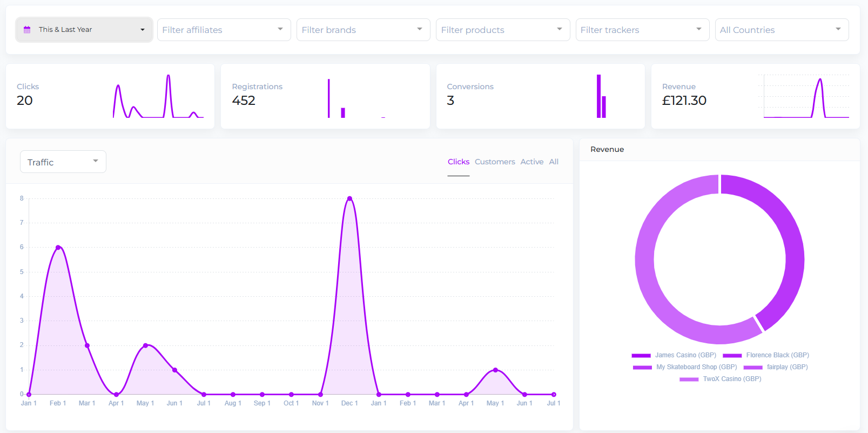Click the first Mar 1 data point at 2
Viewport: 868px width, 433px height.
click(87, 345)
